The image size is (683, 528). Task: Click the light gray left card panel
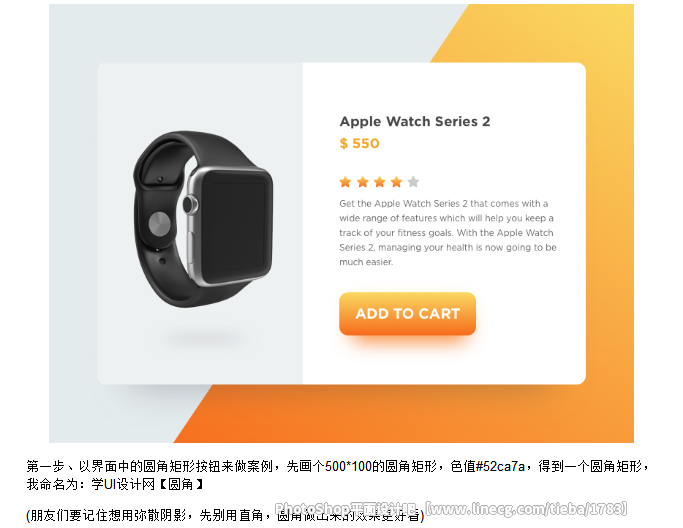click(x=200, y=223)
